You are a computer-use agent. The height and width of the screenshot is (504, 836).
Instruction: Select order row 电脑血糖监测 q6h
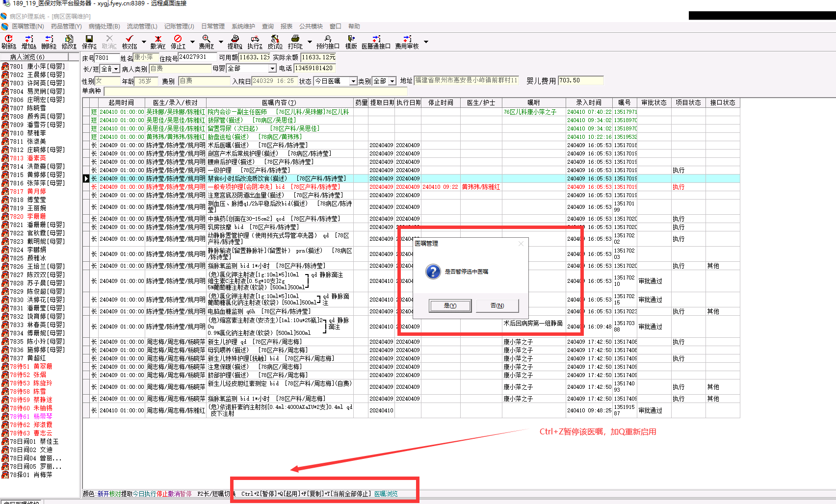pos(411,311)
